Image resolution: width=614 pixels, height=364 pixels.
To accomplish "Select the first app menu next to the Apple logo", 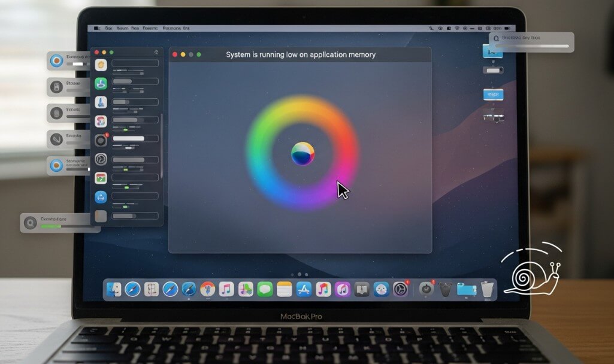I will 109,26.
